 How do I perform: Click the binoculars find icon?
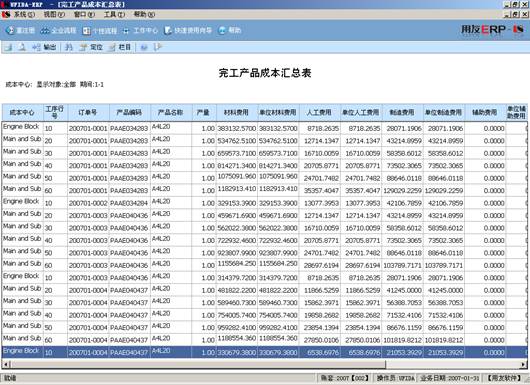(x=69, y=47)
